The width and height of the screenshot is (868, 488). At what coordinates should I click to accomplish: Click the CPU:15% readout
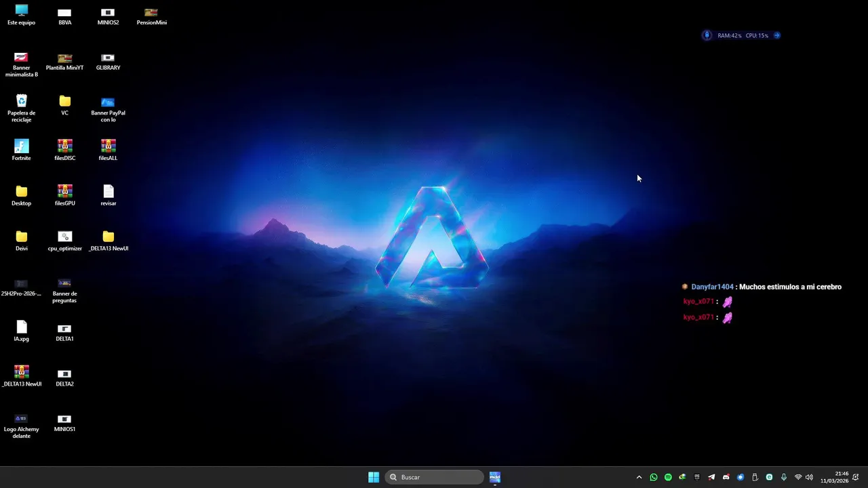click(x=757, y=35)
